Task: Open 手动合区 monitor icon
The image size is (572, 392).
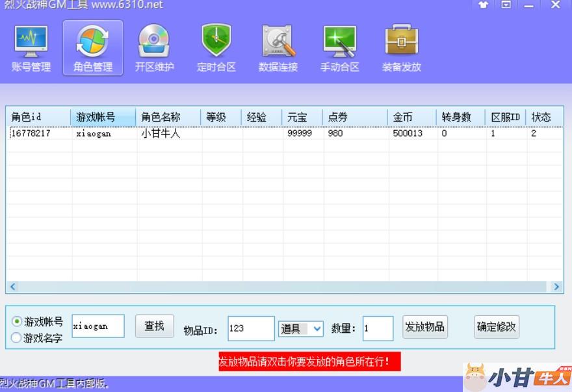Action: pos(339,48)
